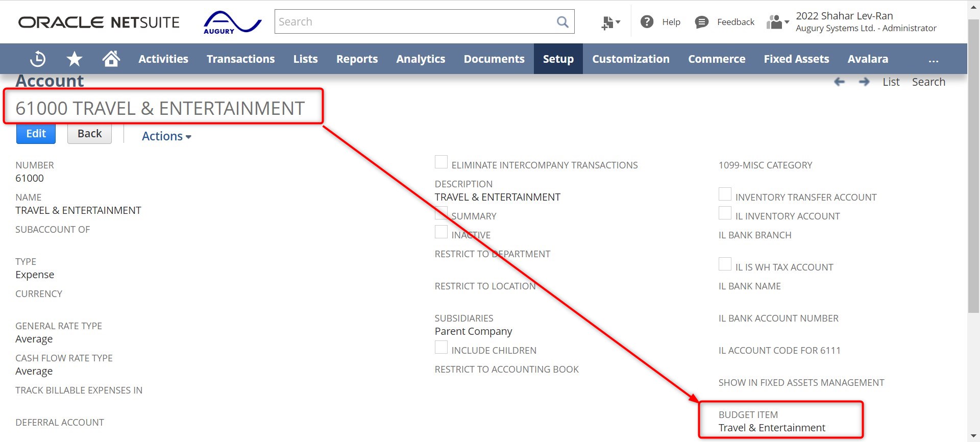Open the Customization menu

tap(631, 59)
